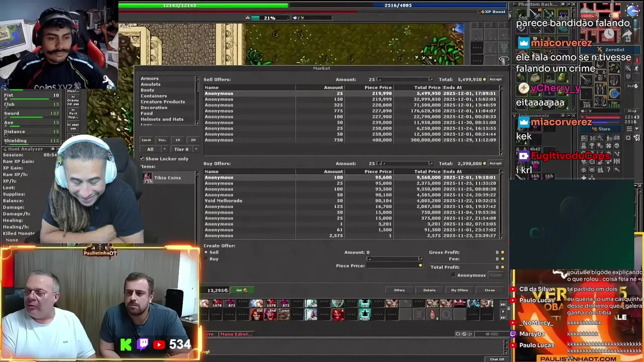Accept the selected sell offer

[x=496, y=79]
